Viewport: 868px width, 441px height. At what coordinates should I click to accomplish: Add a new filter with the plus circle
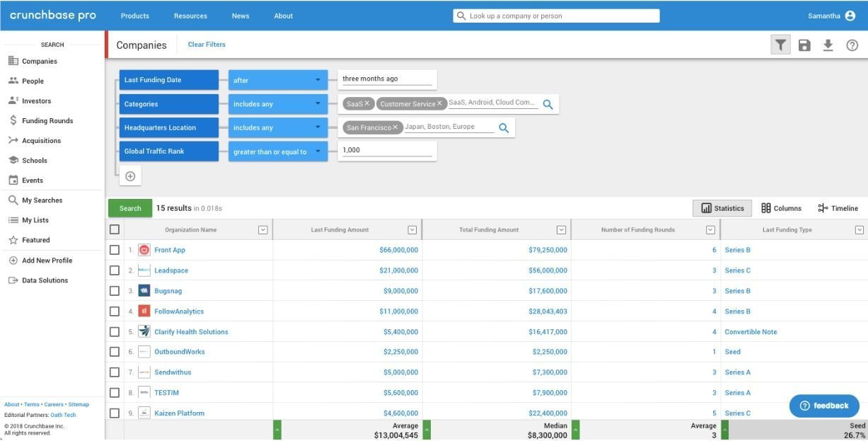point(130,176)
